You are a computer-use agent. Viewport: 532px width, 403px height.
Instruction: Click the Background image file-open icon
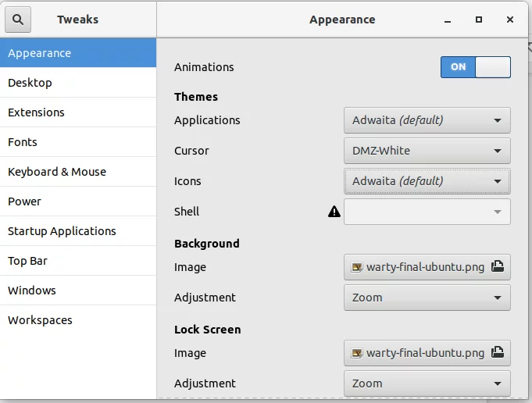click(498, 267)
